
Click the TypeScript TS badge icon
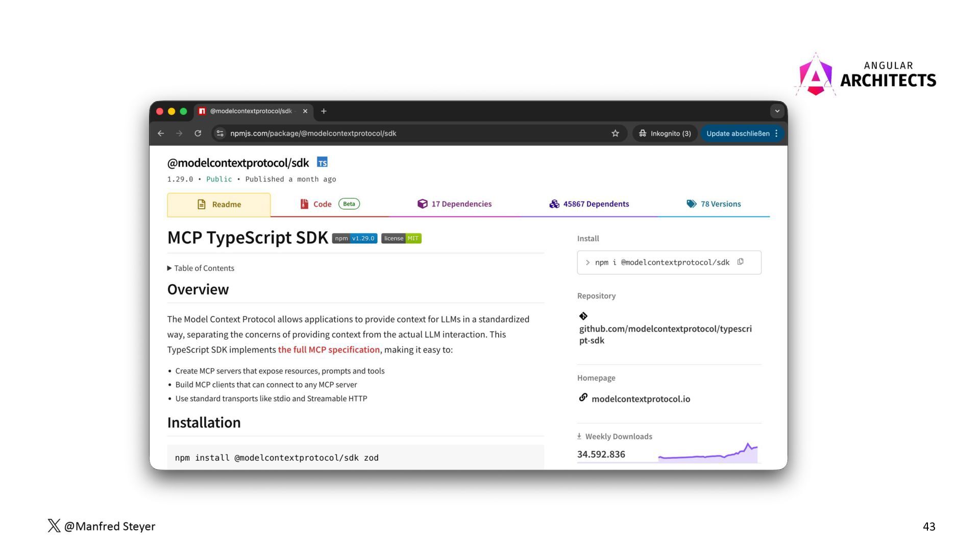(322, 162)
